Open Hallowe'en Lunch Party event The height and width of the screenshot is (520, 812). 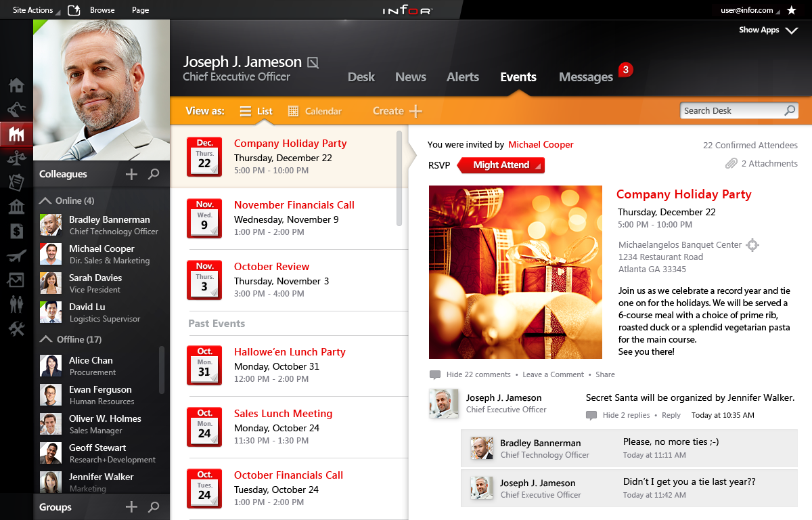pos(290,352)
